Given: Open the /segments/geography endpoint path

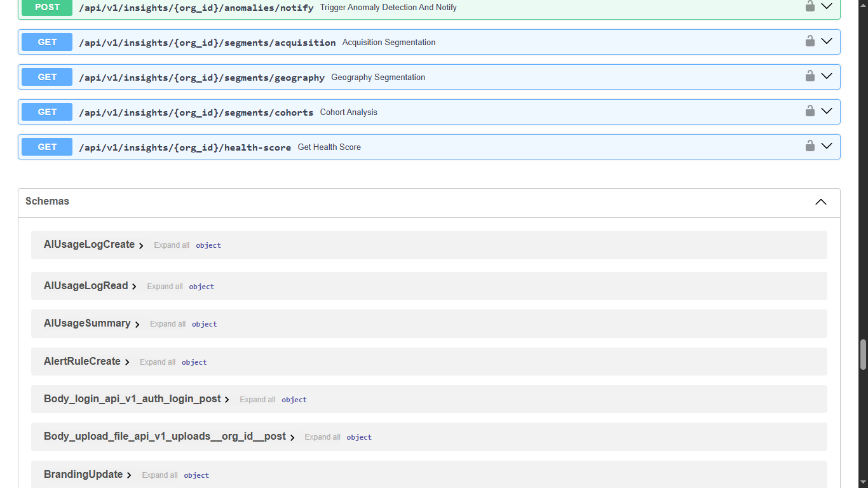Looking at the screenshot, I should (201, 78).
